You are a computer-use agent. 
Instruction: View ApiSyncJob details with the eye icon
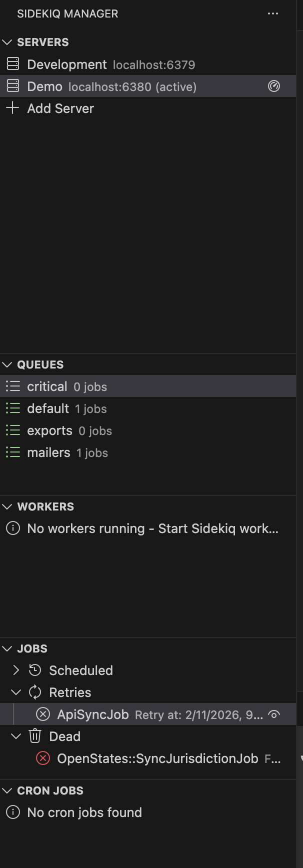pyautogui.click(x=274, y=714)
